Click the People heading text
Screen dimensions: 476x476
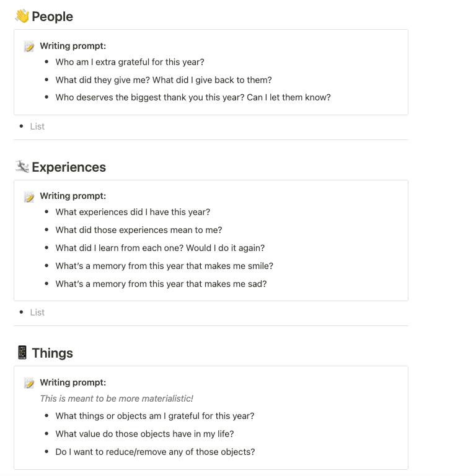(x=52, y=17)
